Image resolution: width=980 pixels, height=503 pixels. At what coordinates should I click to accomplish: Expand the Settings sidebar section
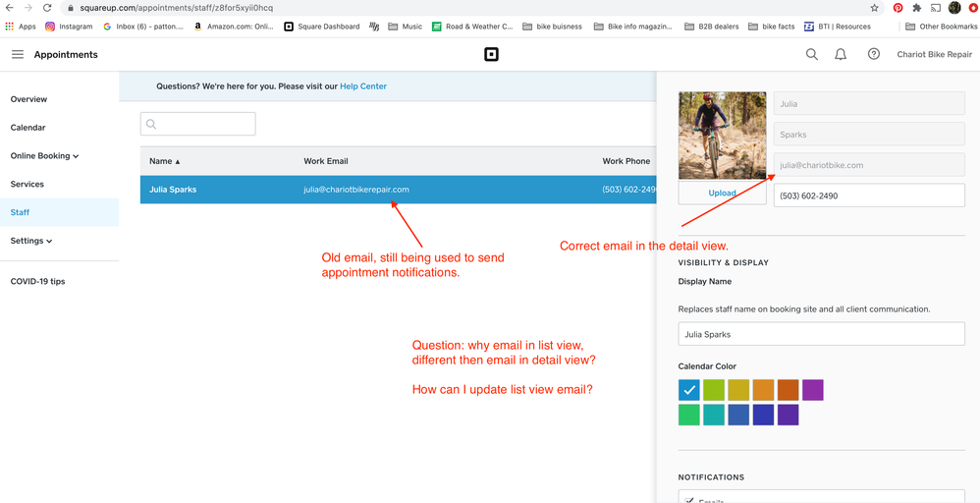tap(31, 241)
